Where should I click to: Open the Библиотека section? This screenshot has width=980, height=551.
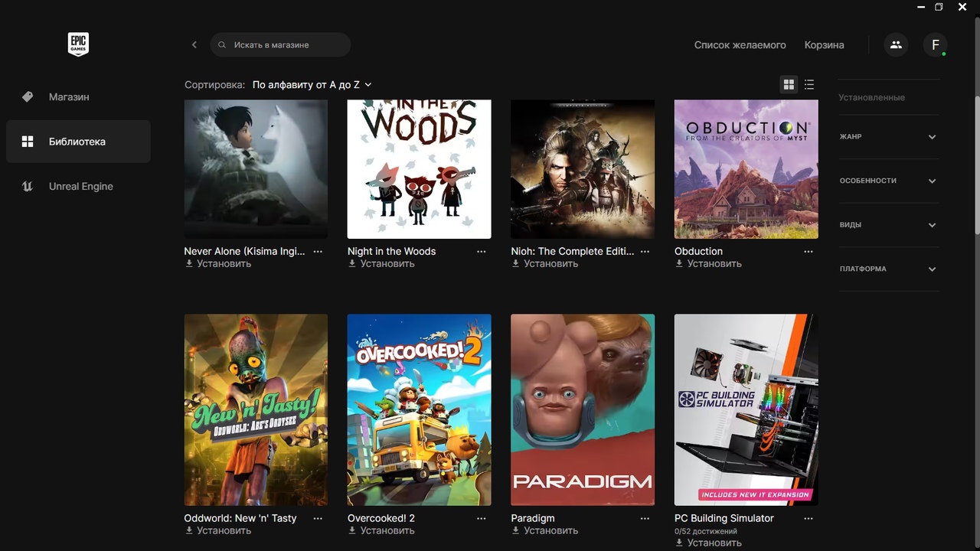pos(78,142)
